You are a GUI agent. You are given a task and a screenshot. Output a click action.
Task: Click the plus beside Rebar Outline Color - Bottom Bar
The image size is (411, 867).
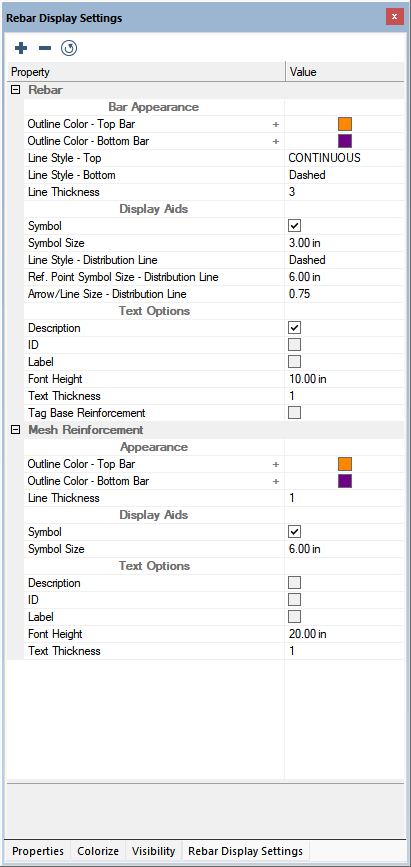coord(275,142)
